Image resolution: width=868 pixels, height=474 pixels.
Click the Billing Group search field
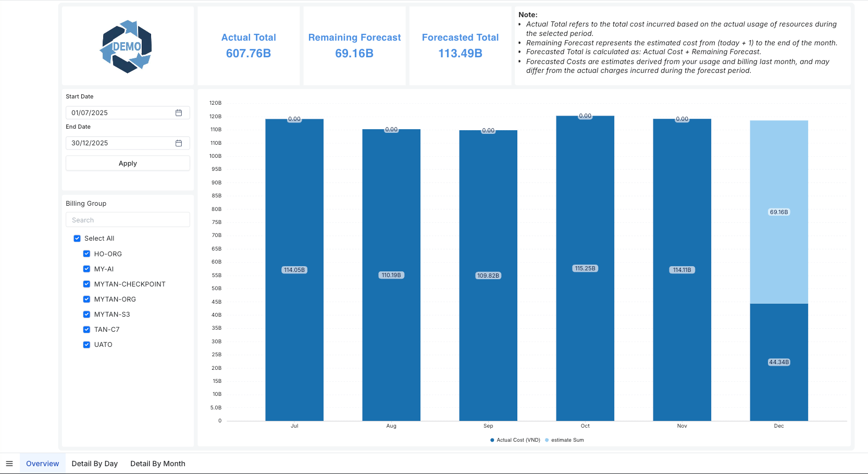click(128, 220)
